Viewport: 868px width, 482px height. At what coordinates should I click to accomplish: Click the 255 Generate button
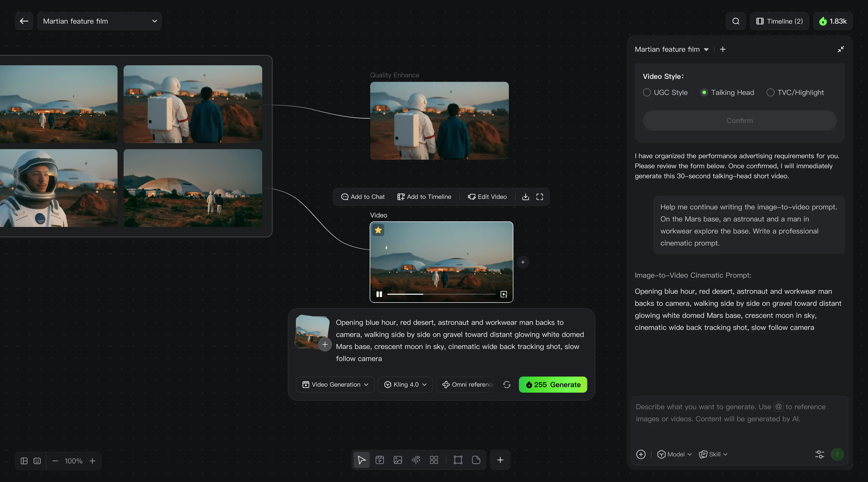(553, 384)
